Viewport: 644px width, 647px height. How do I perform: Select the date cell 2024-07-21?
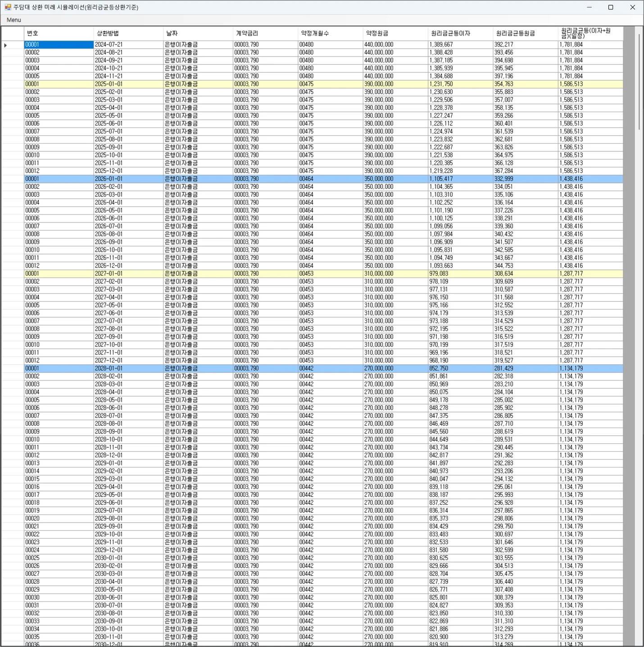click(x=128, y=45)
